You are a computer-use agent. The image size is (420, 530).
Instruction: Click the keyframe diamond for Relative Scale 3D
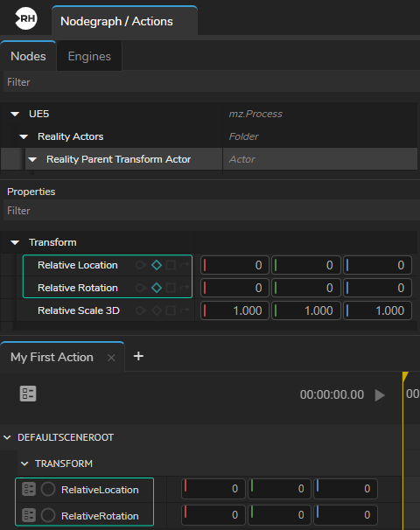click(x=157, y=310)
